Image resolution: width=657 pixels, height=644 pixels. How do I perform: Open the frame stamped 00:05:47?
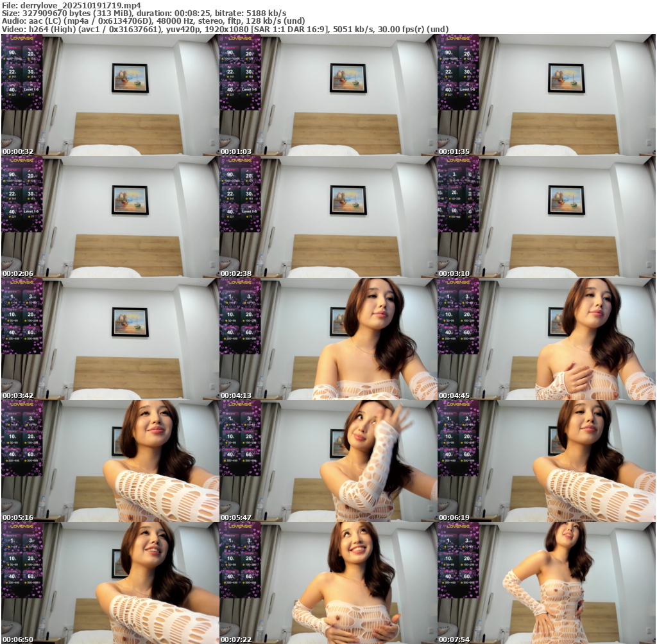pos(328,461)
